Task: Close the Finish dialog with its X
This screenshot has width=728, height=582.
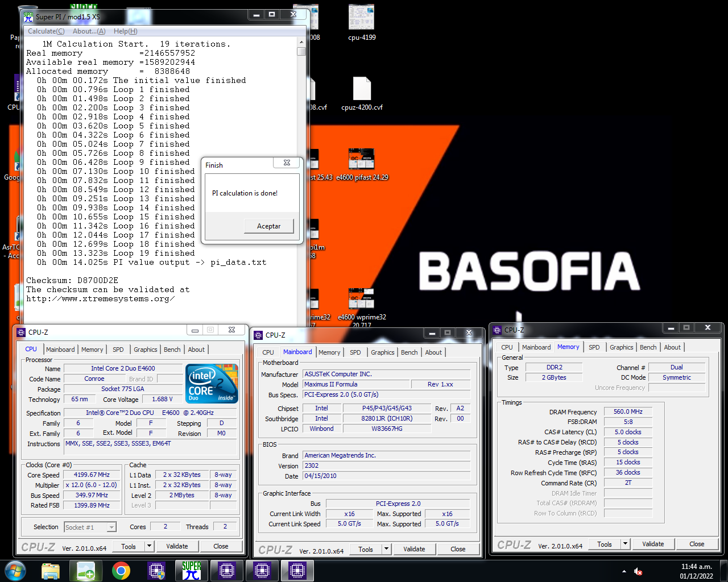Action: 287,163
